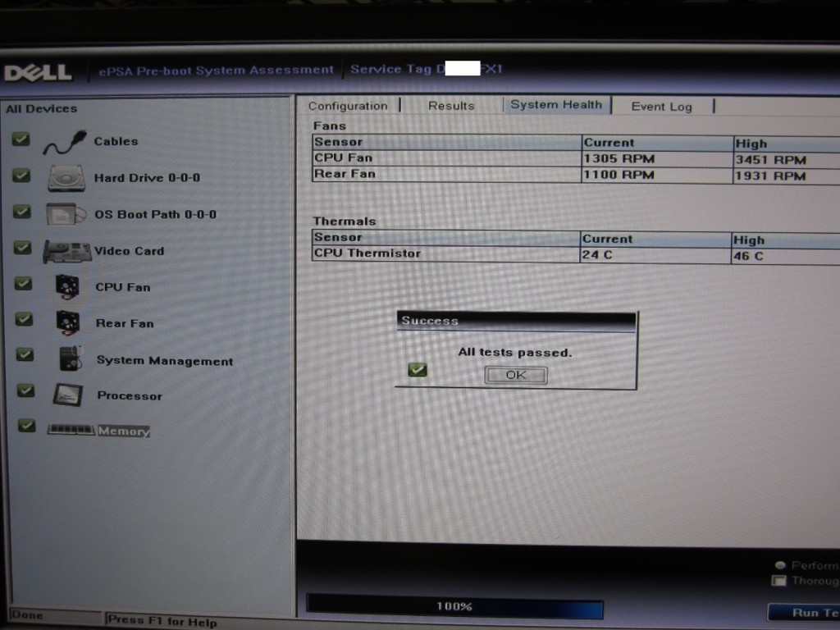Image resolution: width=840 pixels, height=630 pixels.
Task: Click the Memory module icon
Action: (71, 429)
